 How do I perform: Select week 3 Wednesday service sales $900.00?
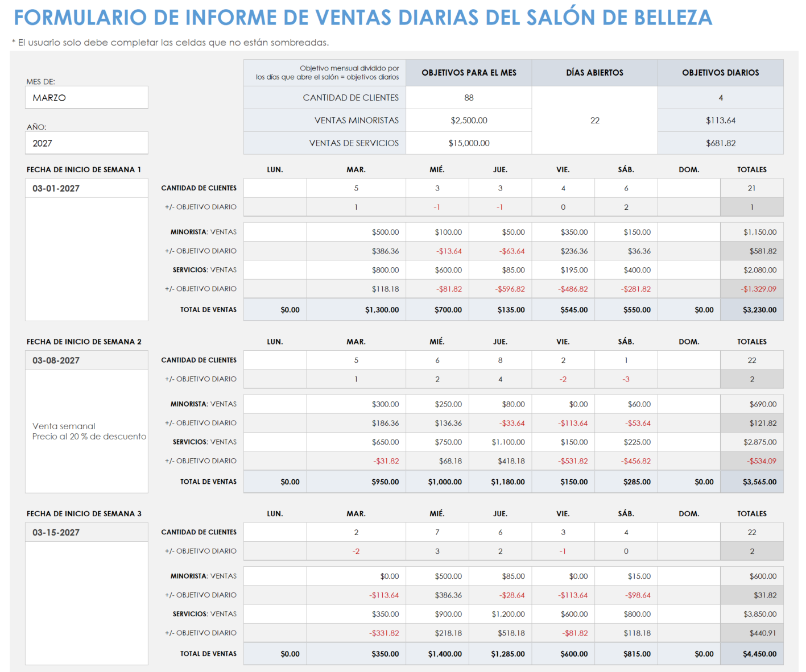[x=437, y=614]
